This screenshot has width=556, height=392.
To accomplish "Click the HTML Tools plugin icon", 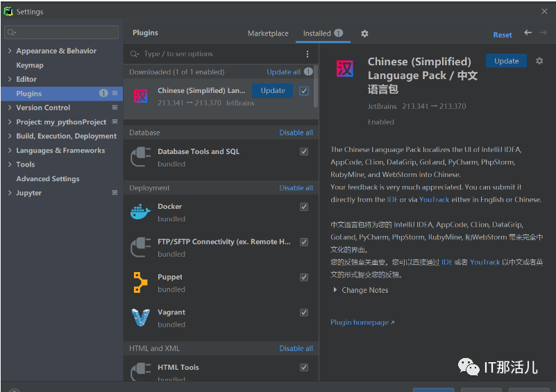I will click(140, 371).
